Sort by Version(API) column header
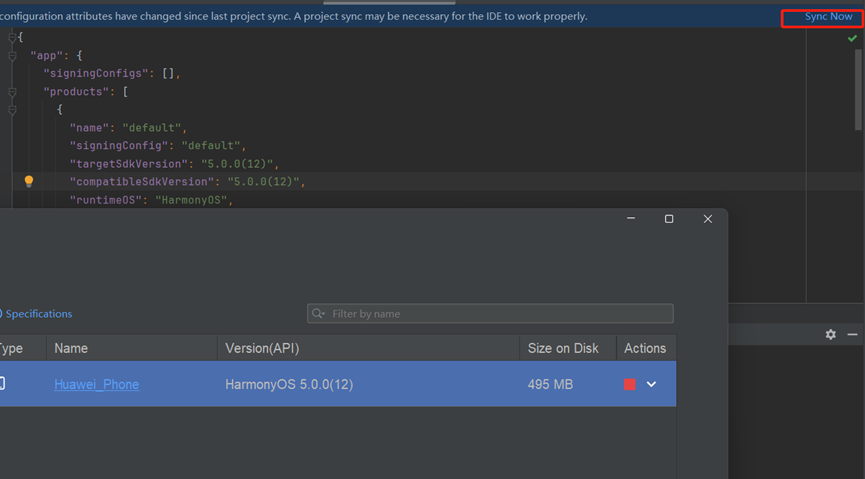The width and height of the screenshot is (865, 479). 369,348
